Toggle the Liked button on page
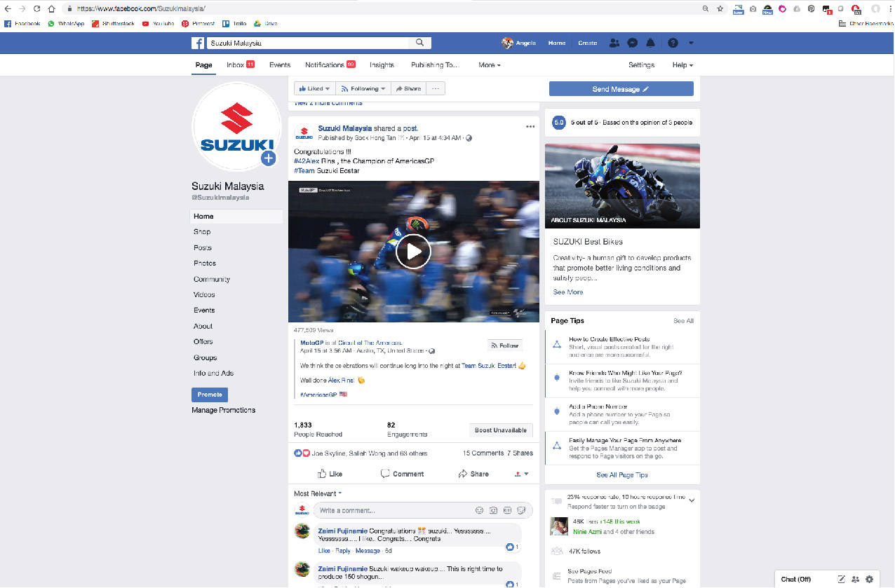This screenshot has width=895, height=588. coord(314,89)
